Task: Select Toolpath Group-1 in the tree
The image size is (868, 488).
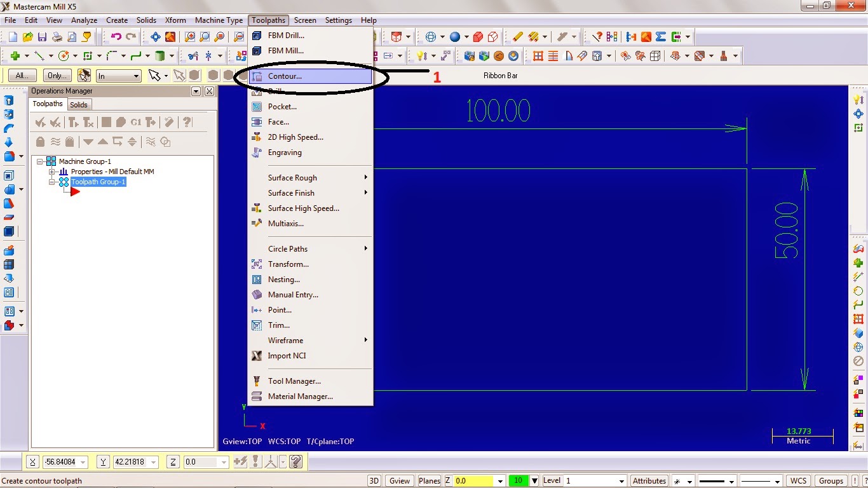Action: [98, 182]
